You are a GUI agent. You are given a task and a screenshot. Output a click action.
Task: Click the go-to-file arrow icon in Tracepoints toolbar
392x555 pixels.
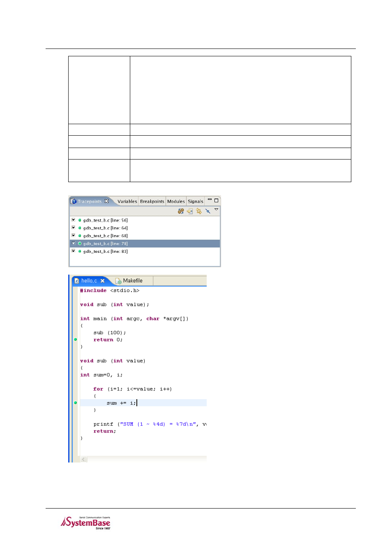pyautogui.click(x=190, y=211)
